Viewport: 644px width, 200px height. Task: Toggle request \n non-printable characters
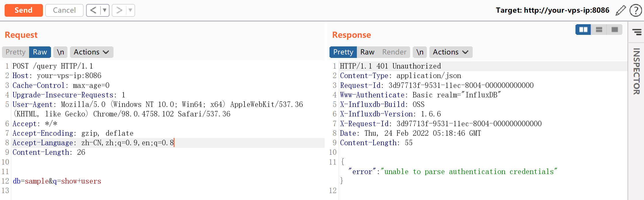[x=60, y=52]
